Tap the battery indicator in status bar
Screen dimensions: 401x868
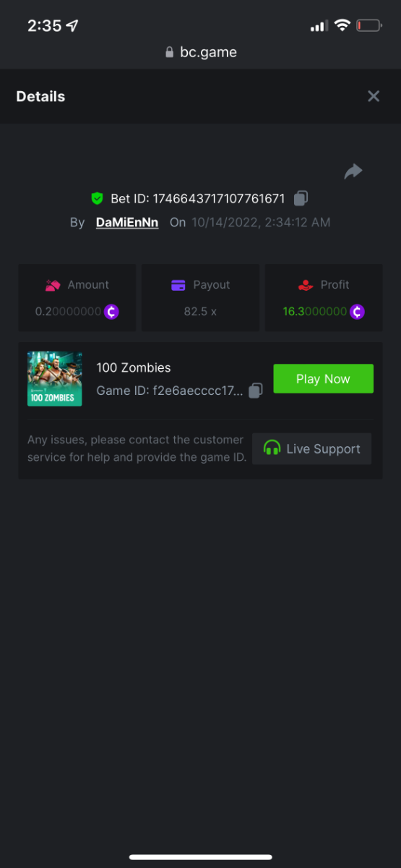point(369,25)
